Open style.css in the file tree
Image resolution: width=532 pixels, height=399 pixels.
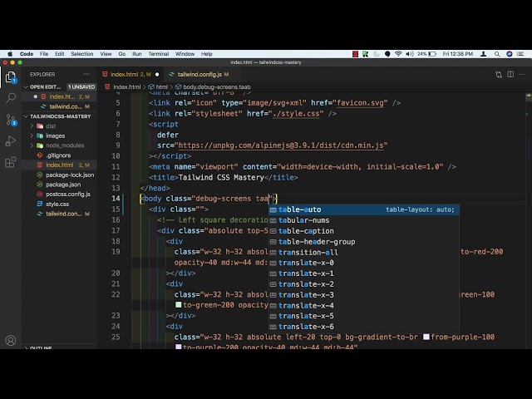[x=59, y=204]
